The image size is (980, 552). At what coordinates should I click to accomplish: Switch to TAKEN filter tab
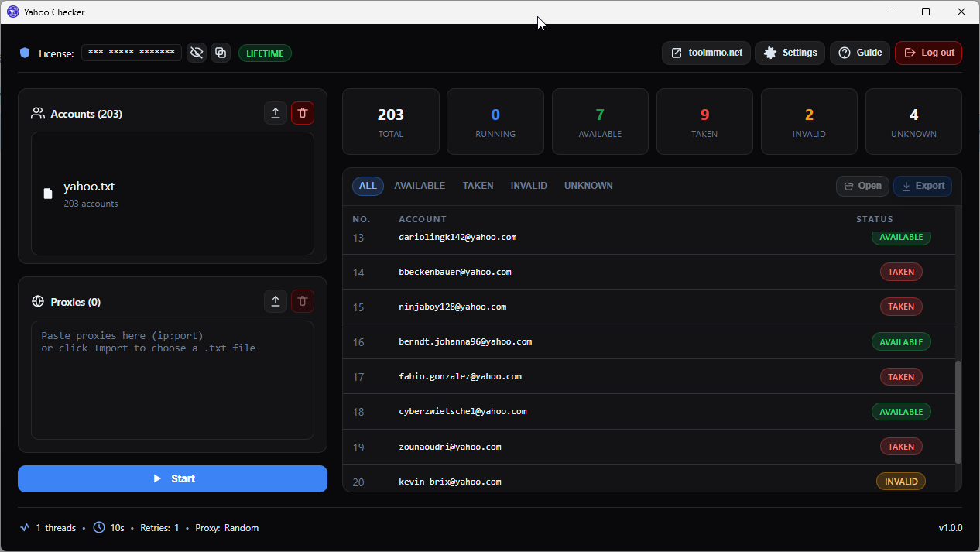[478, 186]
